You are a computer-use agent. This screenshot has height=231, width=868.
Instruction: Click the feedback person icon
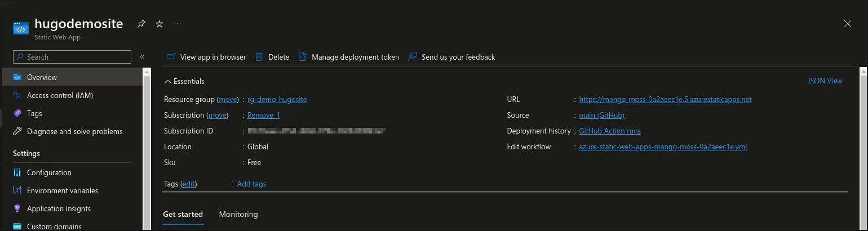413,57
